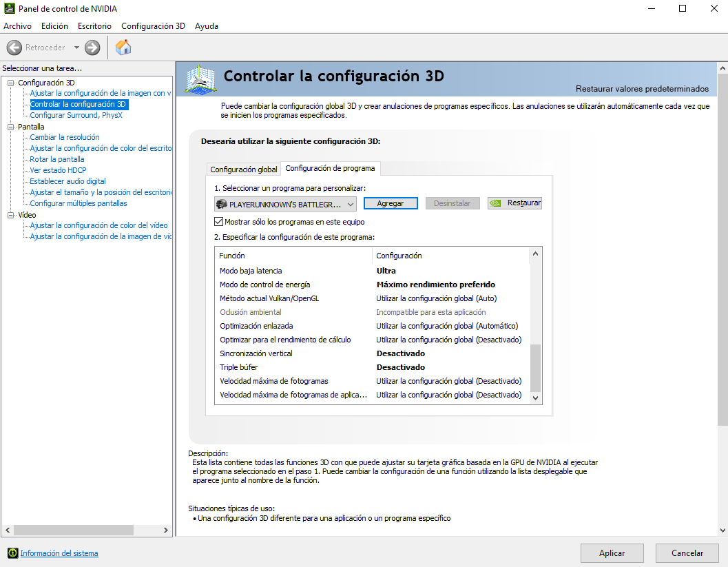The height and width of the screenshot is (567, 728).
Task: Select the Configuración de programa tab
Action: point(330,168)
